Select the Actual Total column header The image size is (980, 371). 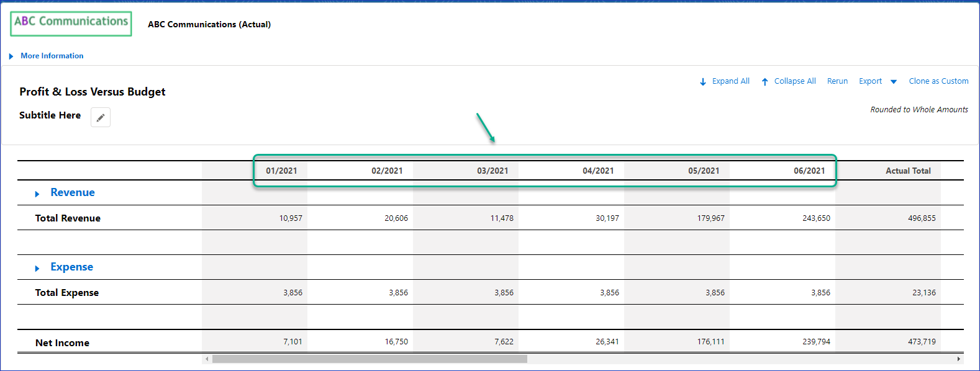908,171
